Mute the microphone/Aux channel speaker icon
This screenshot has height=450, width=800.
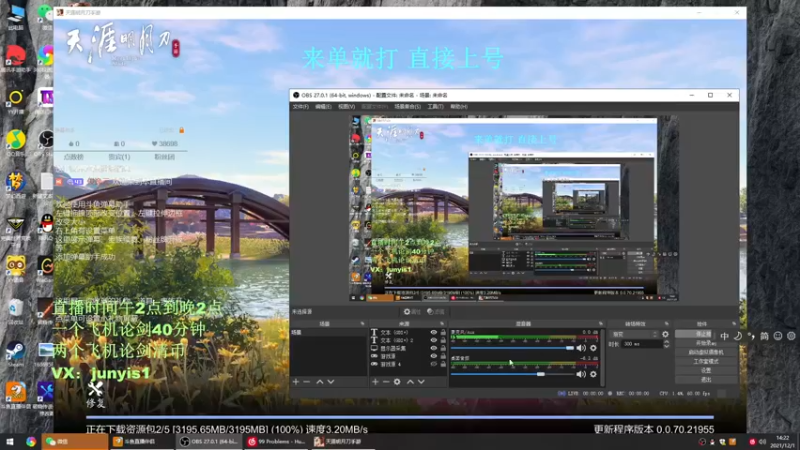[x=581, y=348]
